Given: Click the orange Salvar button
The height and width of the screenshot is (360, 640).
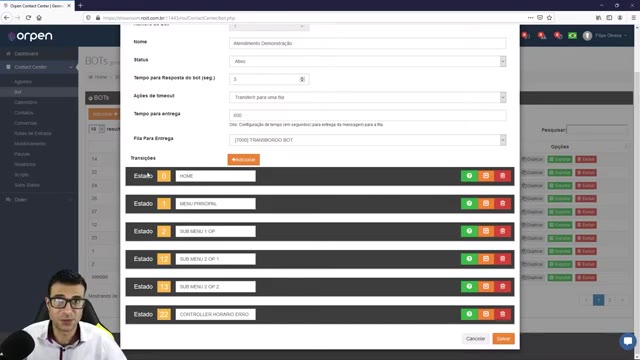Looking at the screenshot, I should tap(503, 339).
